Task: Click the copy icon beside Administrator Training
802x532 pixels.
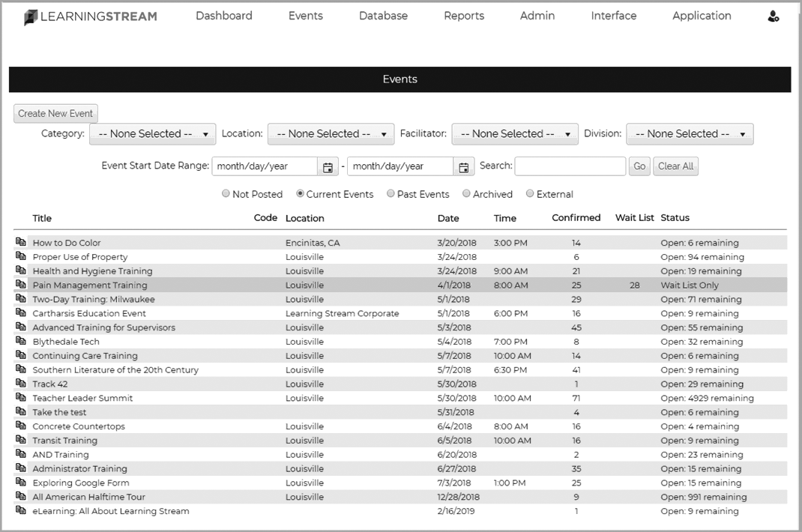Action: point(20,468)
